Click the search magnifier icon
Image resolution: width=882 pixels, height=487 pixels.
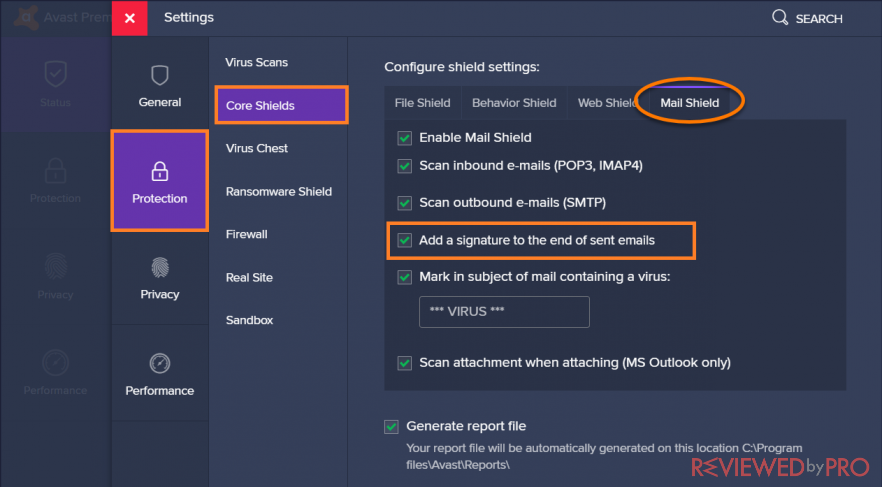(x=780, y=17)
